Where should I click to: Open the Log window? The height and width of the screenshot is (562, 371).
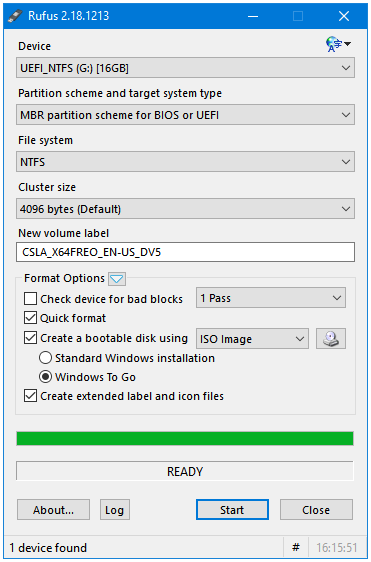click(115, 510)
